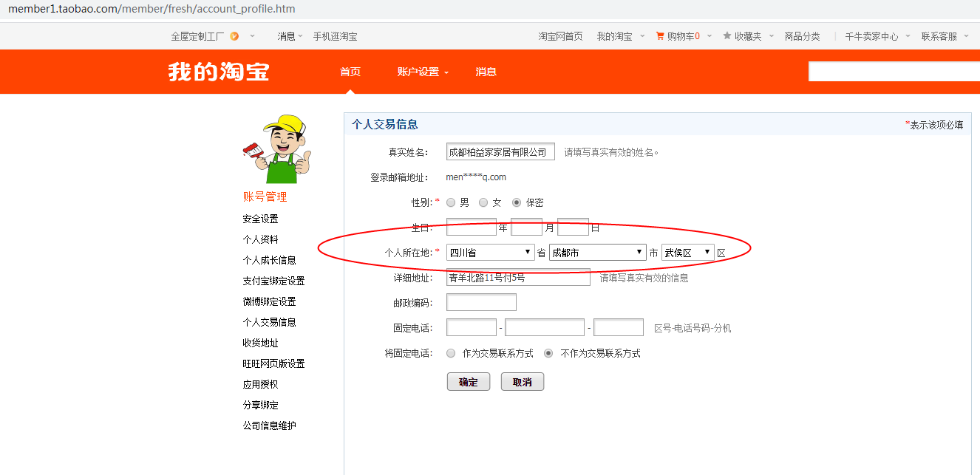Open the district dropdown showing 武侯区
The height and width of the screenshot is (475, 980).
[688, 253]
